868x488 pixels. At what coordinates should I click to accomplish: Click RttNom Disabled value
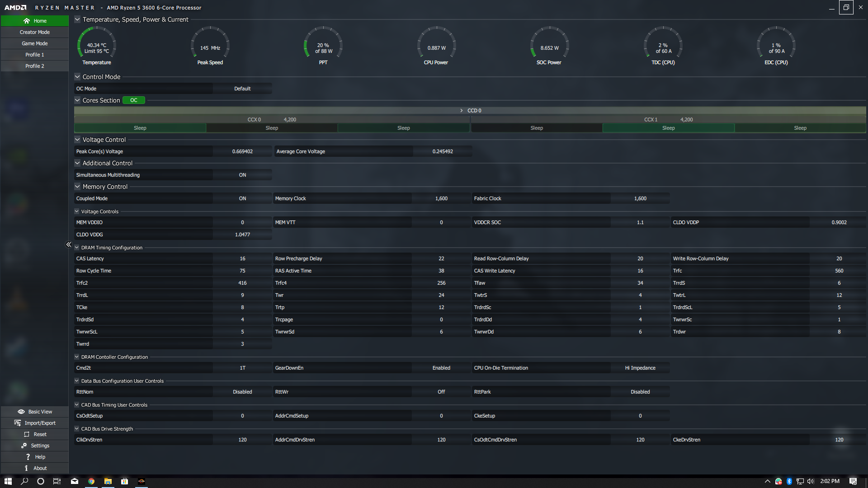(242, 392)
